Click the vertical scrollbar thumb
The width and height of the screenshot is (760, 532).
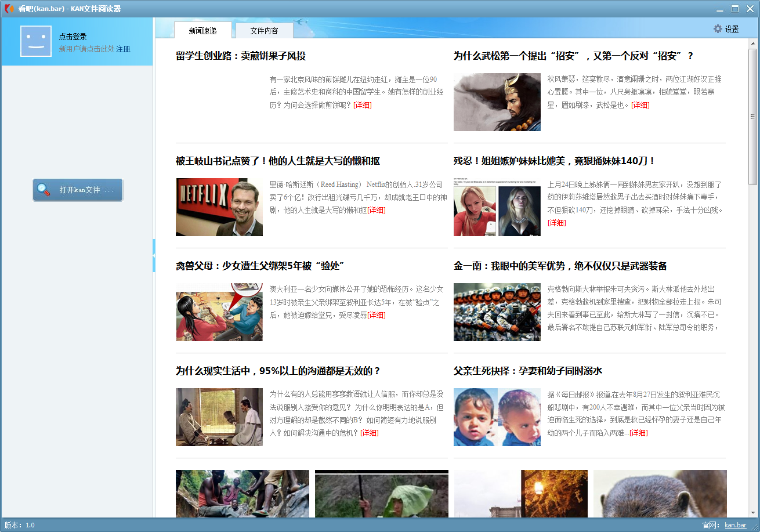(753, 117)
